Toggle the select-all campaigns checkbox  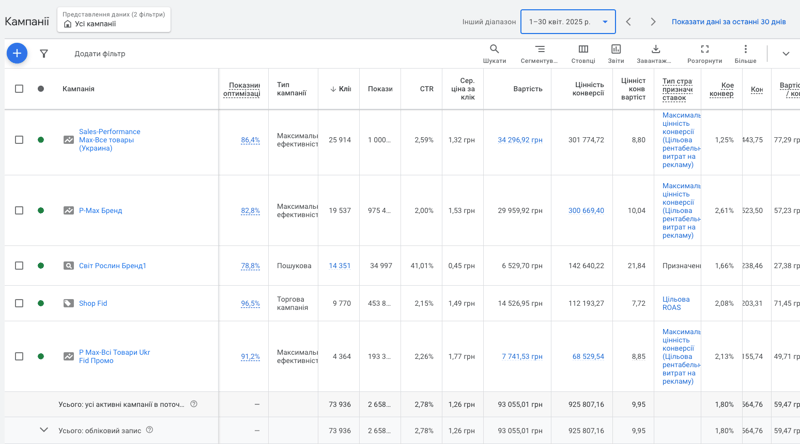19,89
